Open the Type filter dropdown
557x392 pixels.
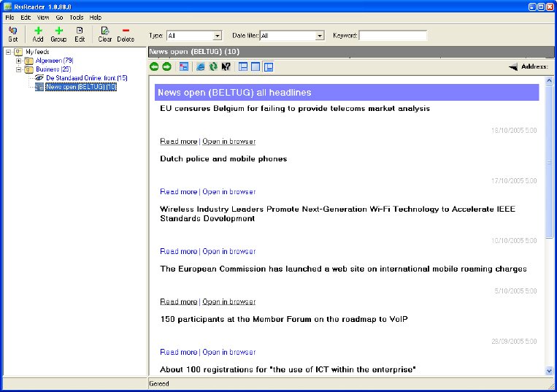[217, 36]
